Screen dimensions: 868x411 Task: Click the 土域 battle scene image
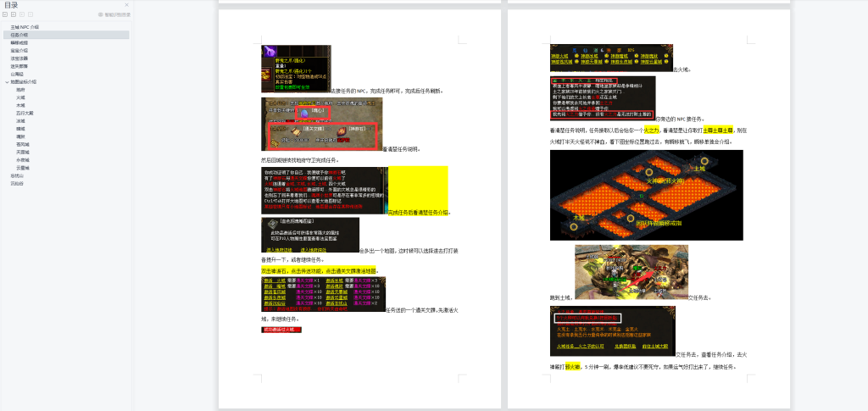(x=631, y=270)
